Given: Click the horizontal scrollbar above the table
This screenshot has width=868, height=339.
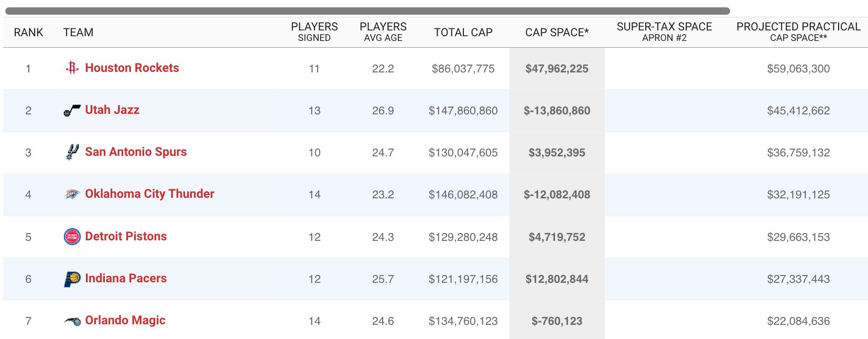Looking at the screenshot, I should (367, 11).
